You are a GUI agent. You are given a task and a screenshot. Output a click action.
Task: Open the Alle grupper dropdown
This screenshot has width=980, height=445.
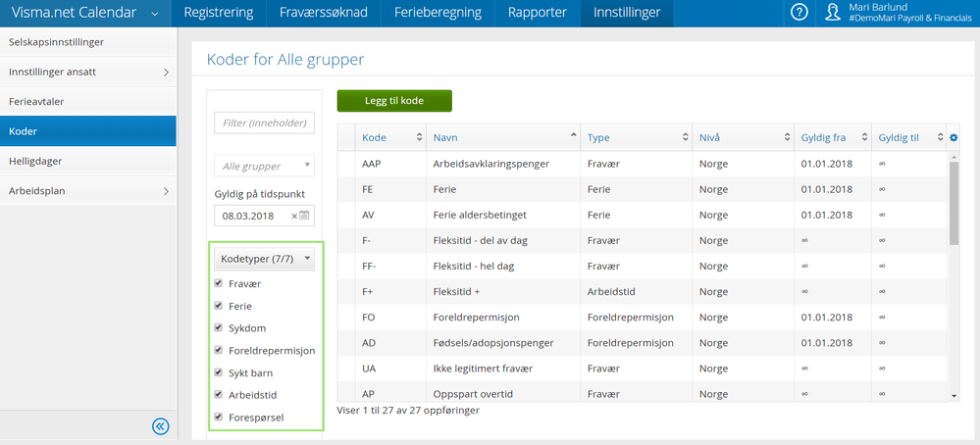(264, 167)
